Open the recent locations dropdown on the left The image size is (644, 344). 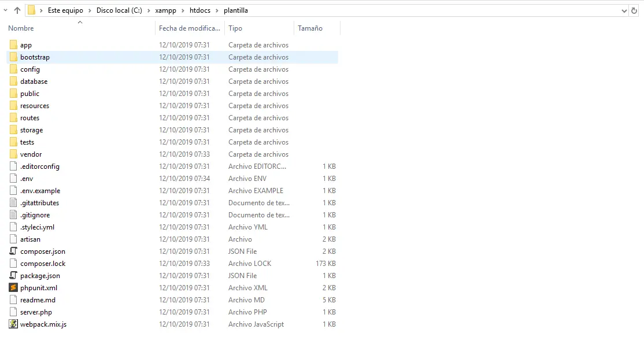5,10
